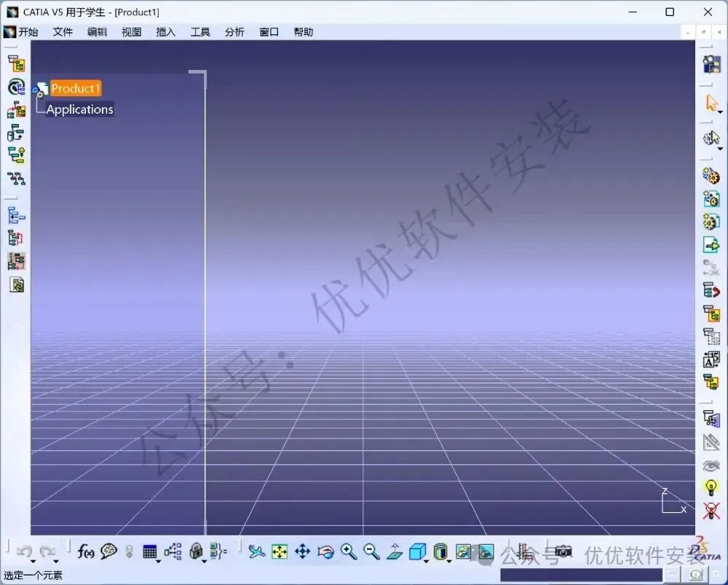This screenshot has height=585, width=728.
Task: Toggle Hide/Show icon in bottom toolbar
Action: pos(463,551)
